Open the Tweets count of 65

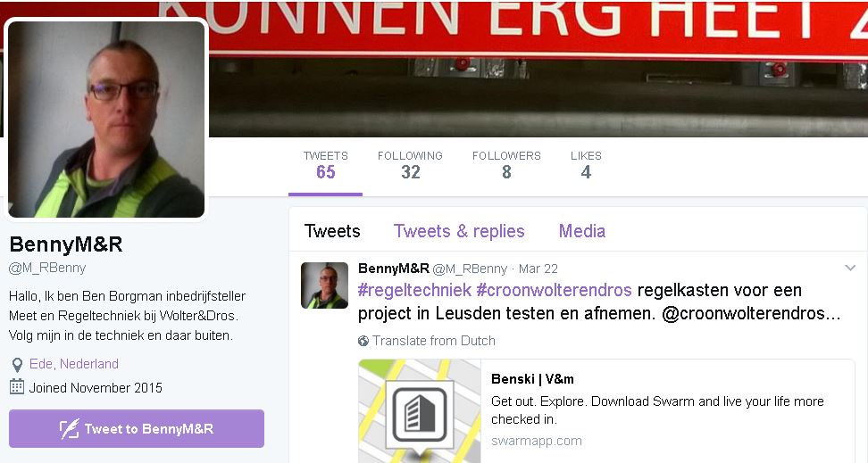pyautogui.click(x=325, y=165)
